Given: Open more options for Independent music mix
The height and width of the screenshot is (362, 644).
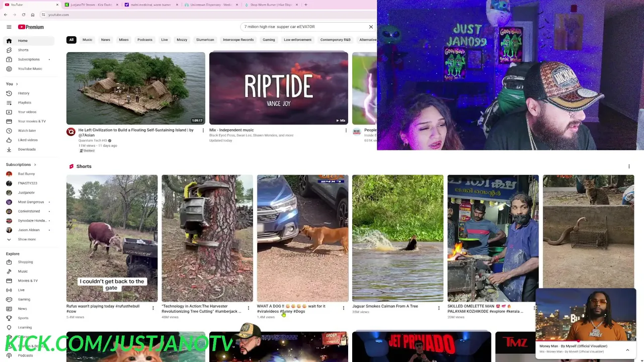Looking at the screenshot, I should (x=346, y=130).
